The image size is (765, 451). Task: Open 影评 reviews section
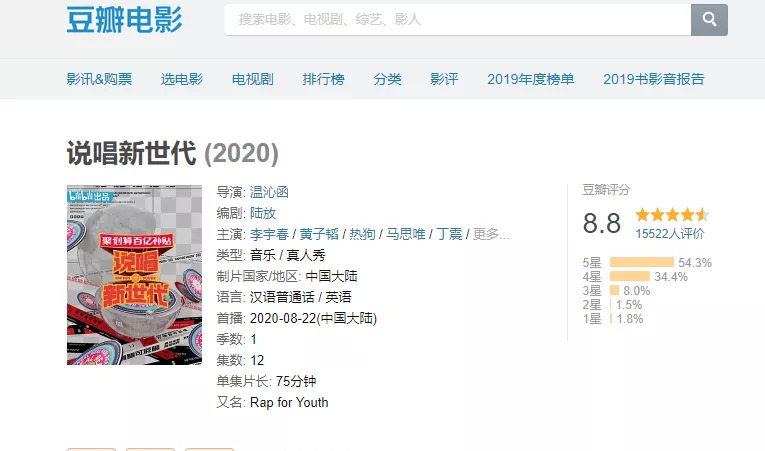[x=444, y=79]
